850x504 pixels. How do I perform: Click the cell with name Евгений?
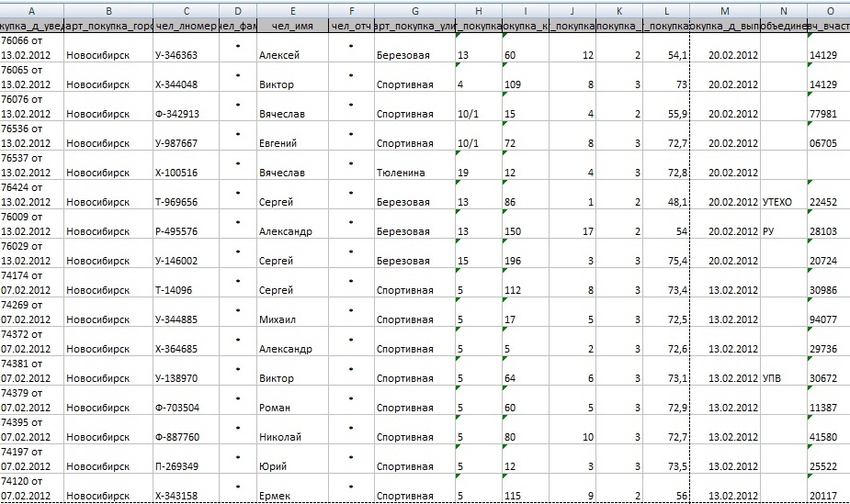point(278,143)
